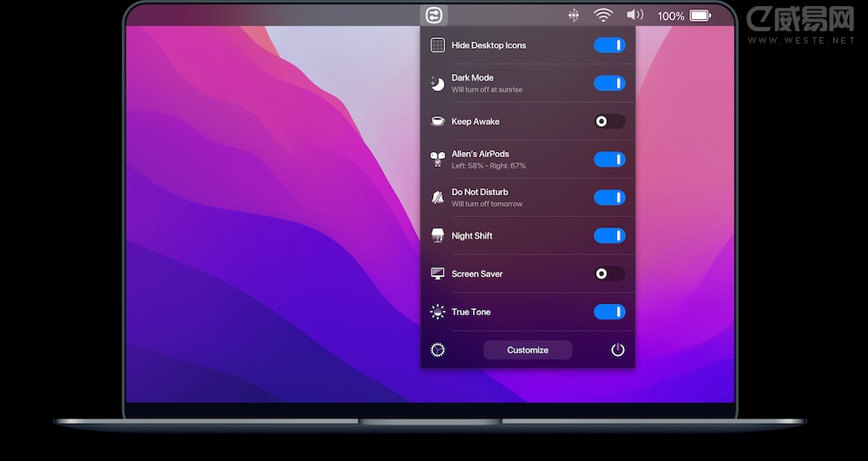This screenshot has height=461, width=868.
Task: Click the Keep Awake coffee cup icon
Action: [x=438, y=122]
